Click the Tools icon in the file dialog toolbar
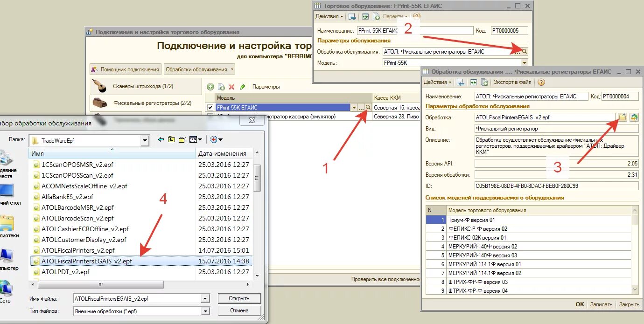Screen dimensions: 644x324 [x=216, y=139]
